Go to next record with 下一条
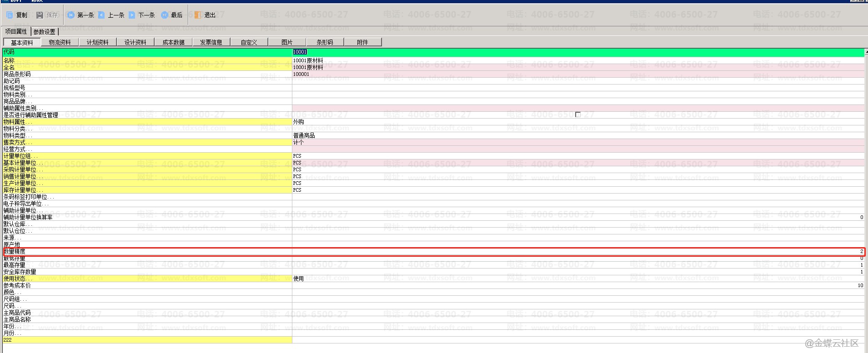 pyautogui.click(x=142, y=15)
